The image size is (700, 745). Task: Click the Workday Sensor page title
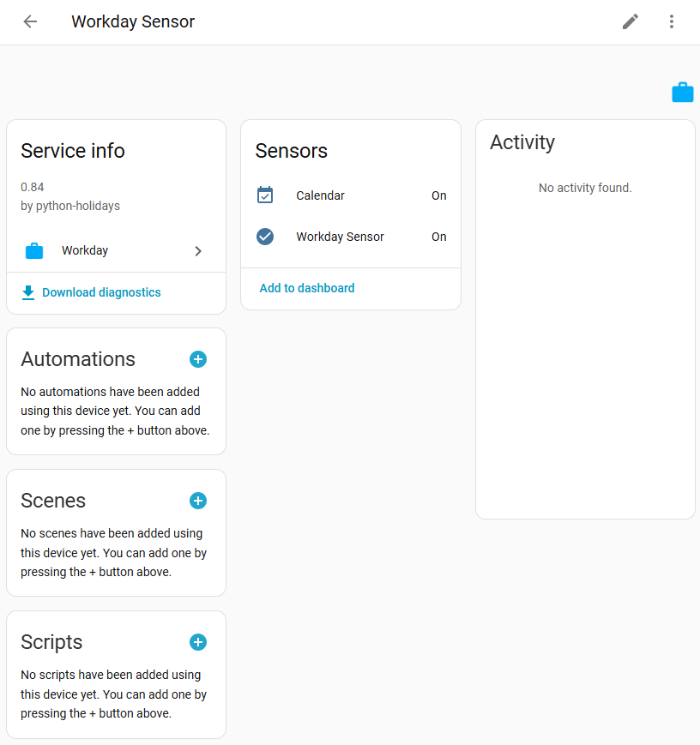[132, 21]
